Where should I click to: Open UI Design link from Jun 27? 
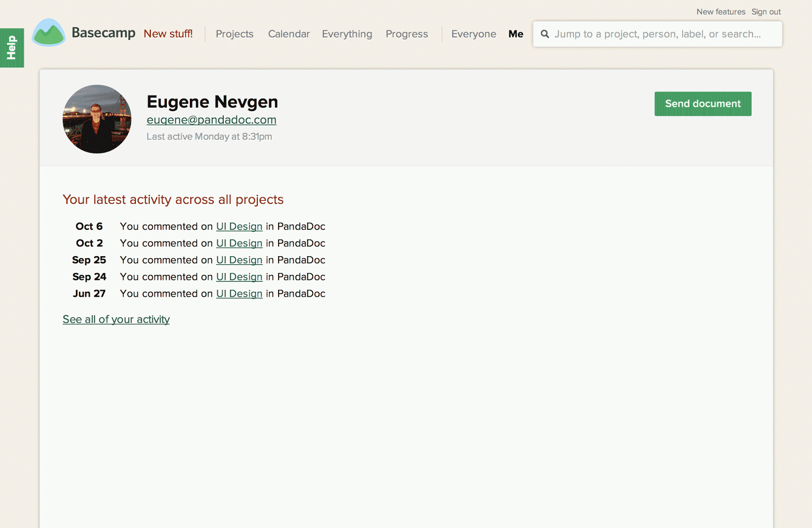[239, 294]
